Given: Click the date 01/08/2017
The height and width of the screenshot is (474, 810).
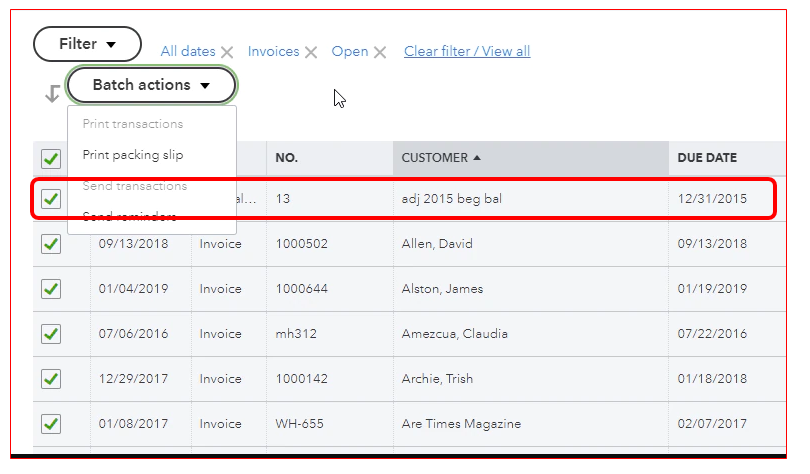Looking at the screenshot, I should 133,424.
